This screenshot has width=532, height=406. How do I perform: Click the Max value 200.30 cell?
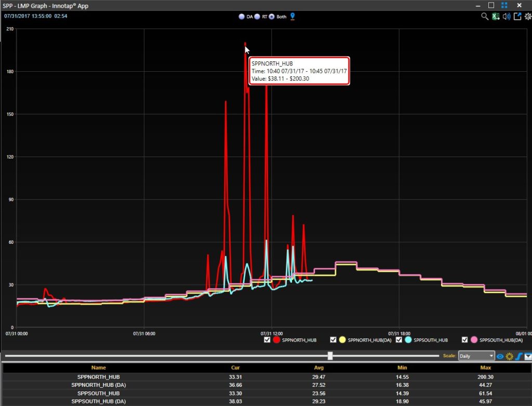[x=486, y=377]
